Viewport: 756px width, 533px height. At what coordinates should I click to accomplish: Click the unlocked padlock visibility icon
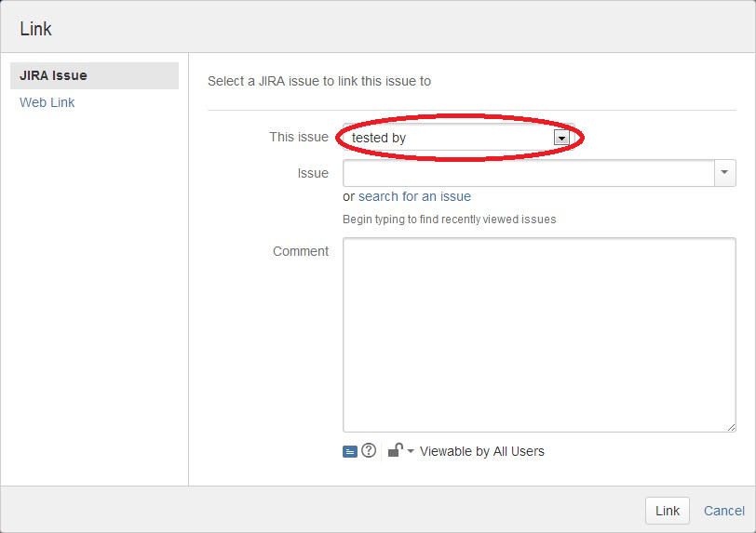(396, 450)
